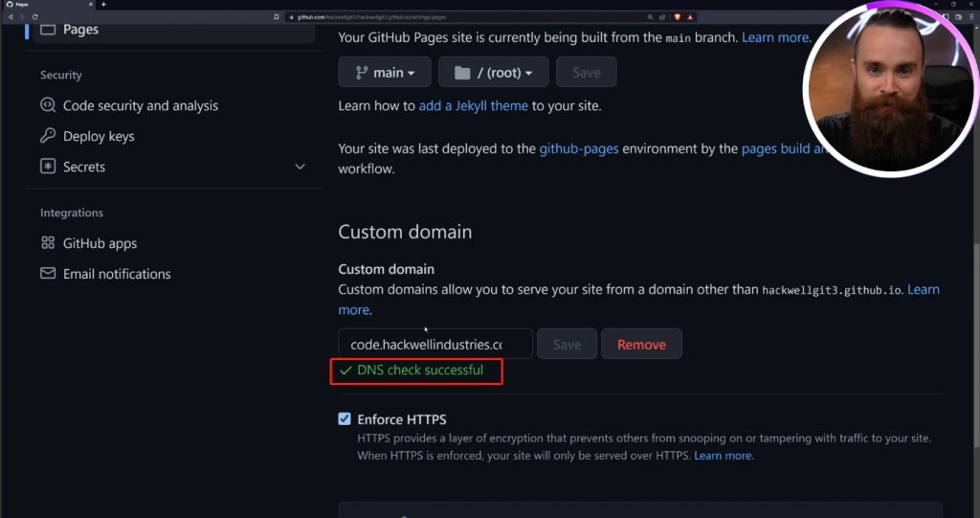Select the Pages sidebar item
This screenshot has height=518, width=980.
click(80, 30)
